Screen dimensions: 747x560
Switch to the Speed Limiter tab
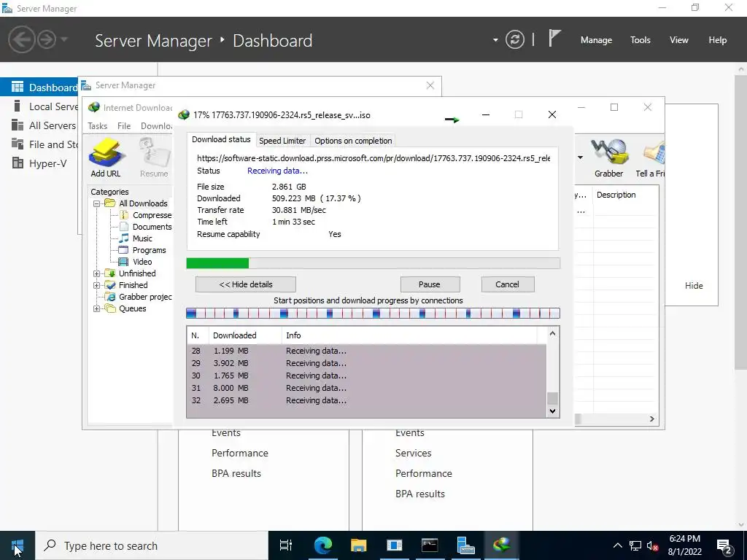282,141
